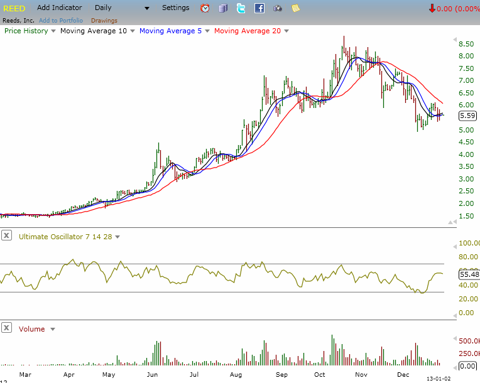
Task: Click the 0.00 volume value marker
Action: pyautogui.click(x=467, y=366)
